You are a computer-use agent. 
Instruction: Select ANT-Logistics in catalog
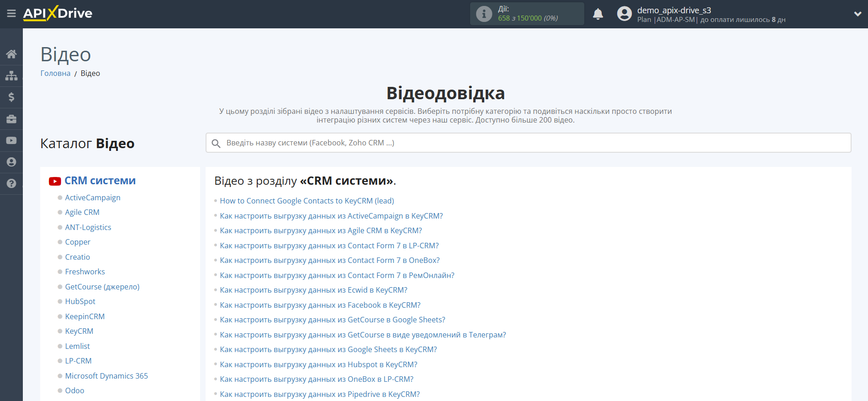pyautogui.click(x=88, y=227)
